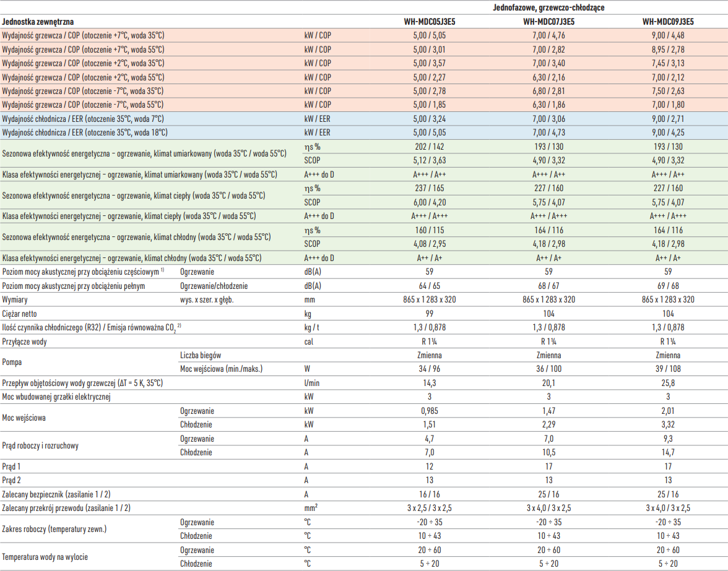
Task: Click the 'Ciężar netto' row label
Action: 20,314
